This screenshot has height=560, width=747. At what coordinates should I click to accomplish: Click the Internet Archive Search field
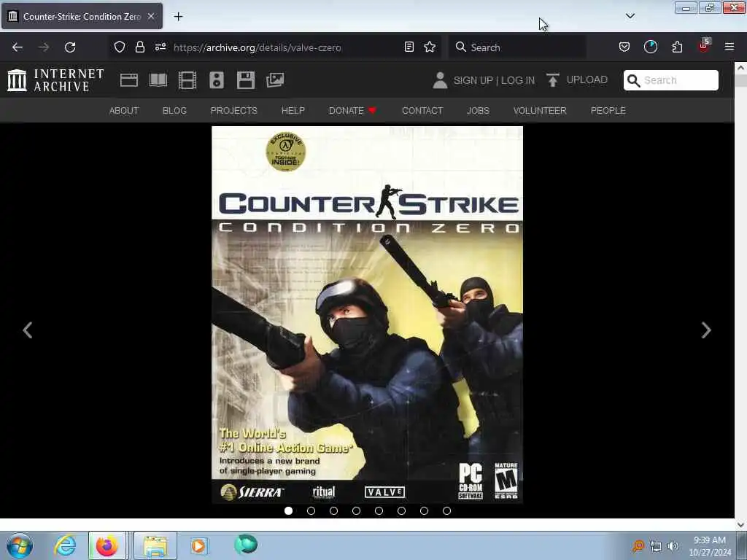671,80
